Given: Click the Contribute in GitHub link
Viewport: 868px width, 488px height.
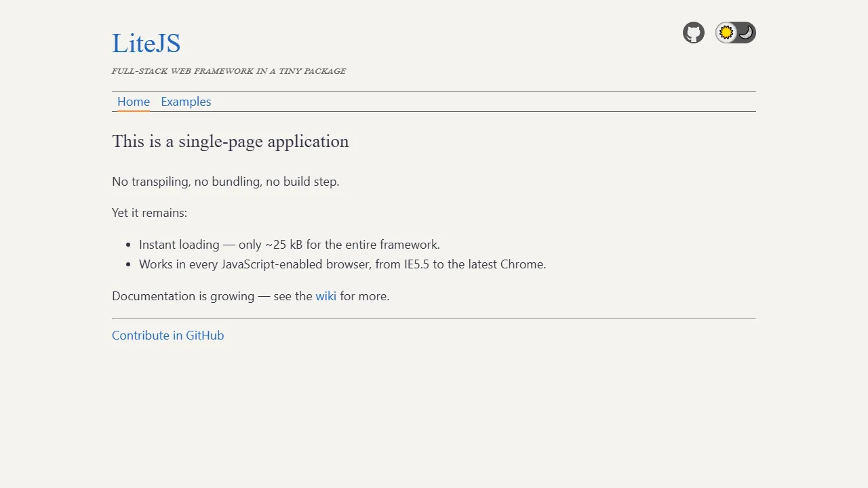Looking at the screenshot, I should pyautogui.click(x=167, y=335).
